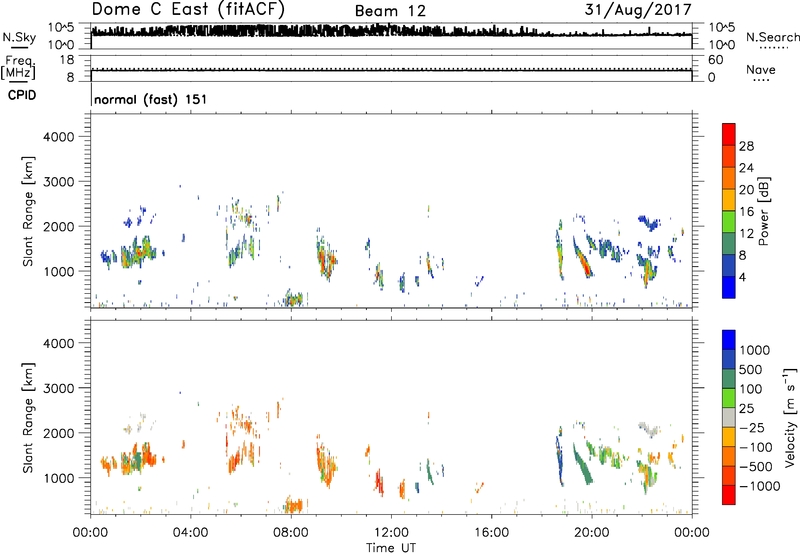Click the '60' Nave axis tick
This screenshot has width=800, height=554.
click(x=715, y=60)
